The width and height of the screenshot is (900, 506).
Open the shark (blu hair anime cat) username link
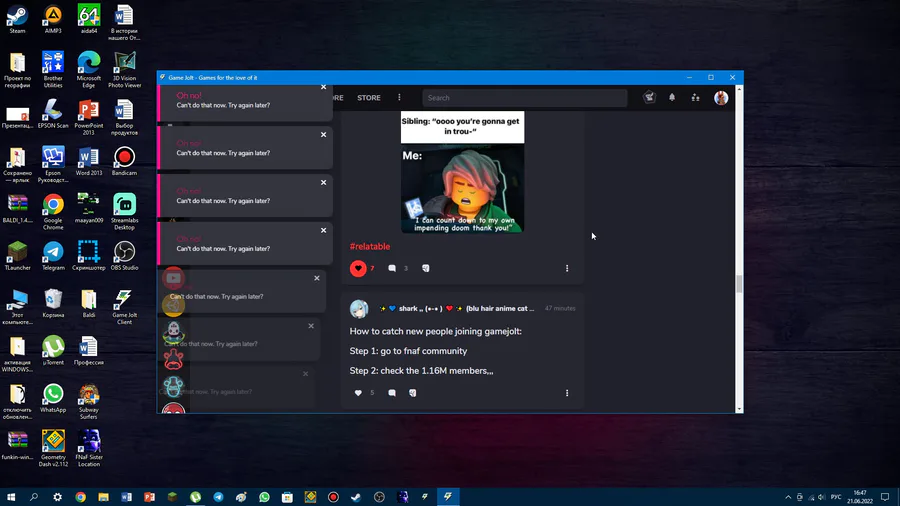[456, 309]
